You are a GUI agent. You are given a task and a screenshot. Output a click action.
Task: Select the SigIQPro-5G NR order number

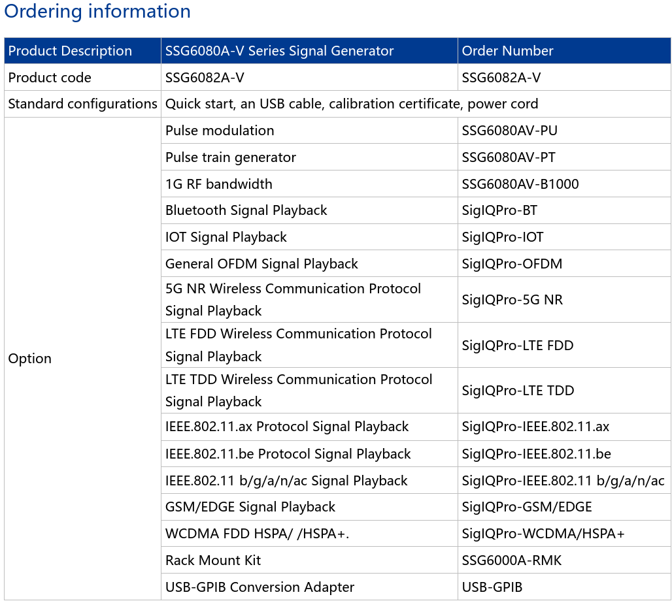click(512, 300)
